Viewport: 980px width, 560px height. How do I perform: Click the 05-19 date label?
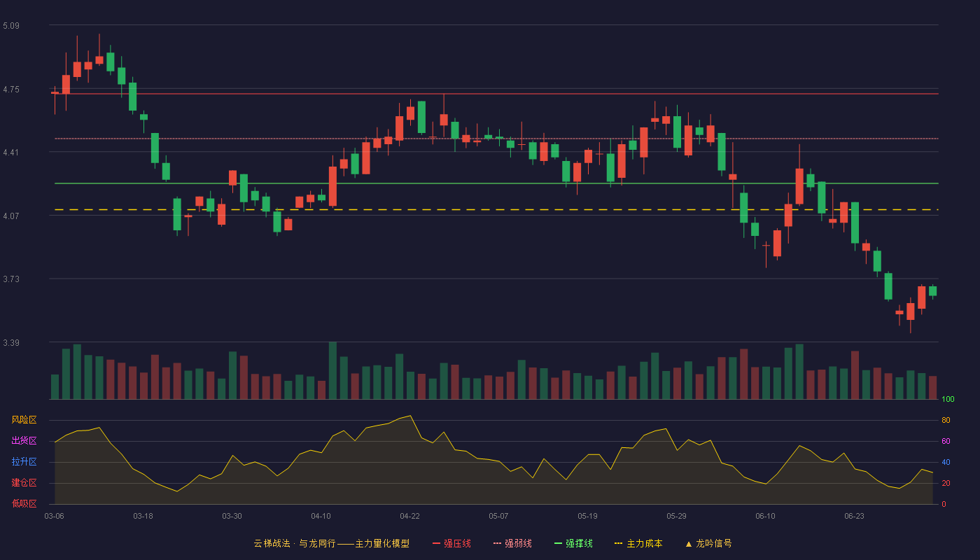pyautogui.click(x=587, y=516)
